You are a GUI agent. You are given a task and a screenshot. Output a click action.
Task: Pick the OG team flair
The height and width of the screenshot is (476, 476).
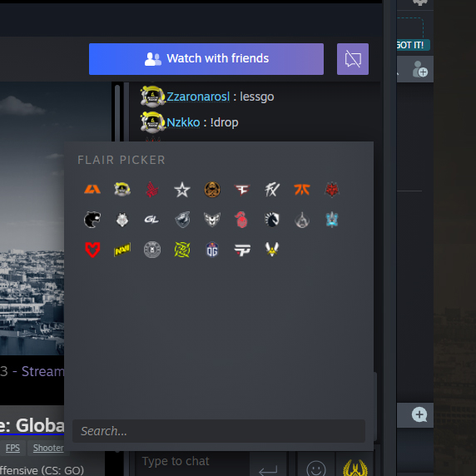point(212,250)
